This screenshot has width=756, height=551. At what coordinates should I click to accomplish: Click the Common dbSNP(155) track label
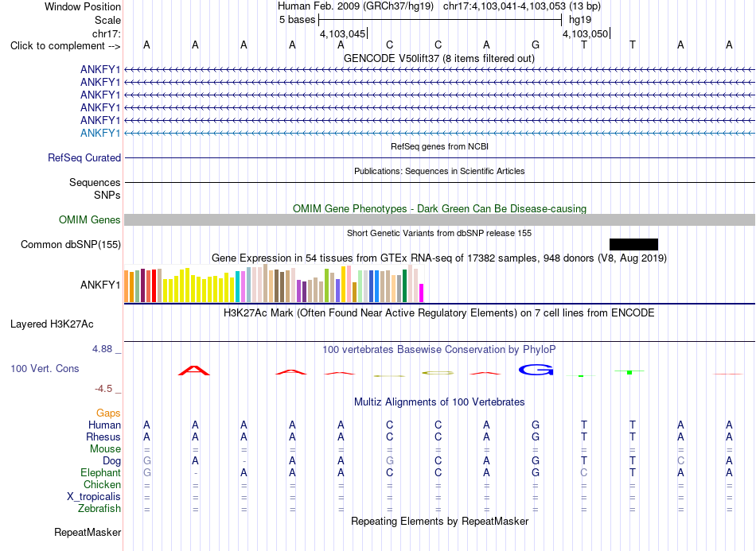click(70, 244)
